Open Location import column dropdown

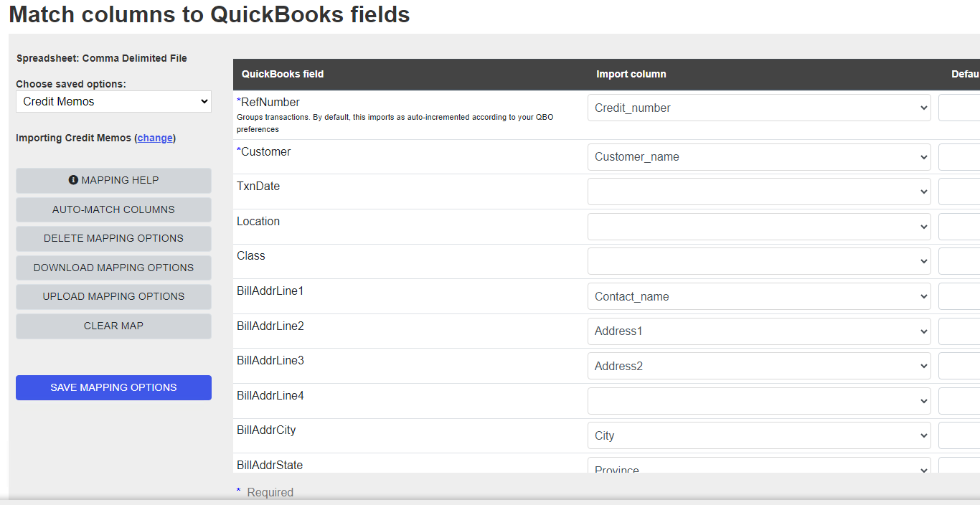point(759,227)
